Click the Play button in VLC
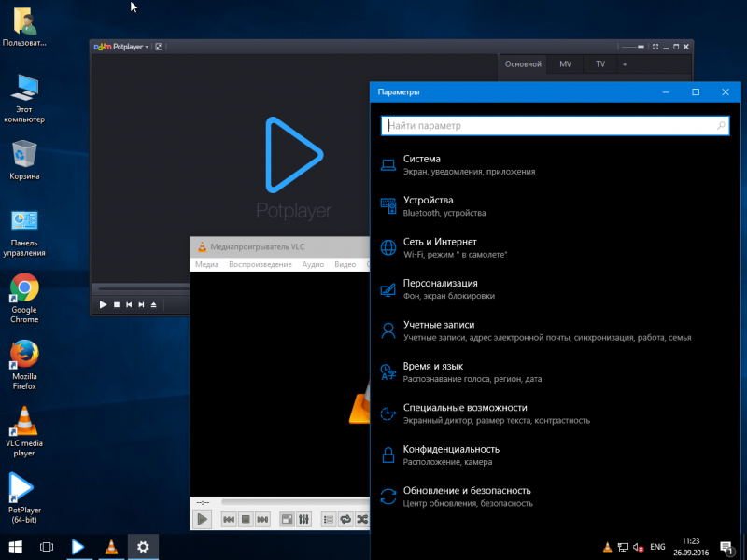 tap(202, 519)
